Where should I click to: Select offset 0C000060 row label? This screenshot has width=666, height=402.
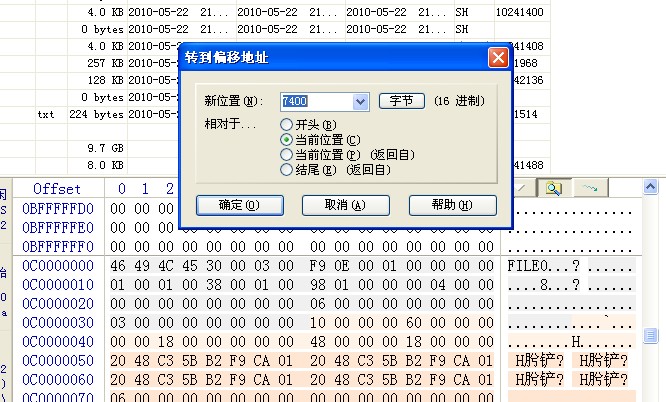58,379
